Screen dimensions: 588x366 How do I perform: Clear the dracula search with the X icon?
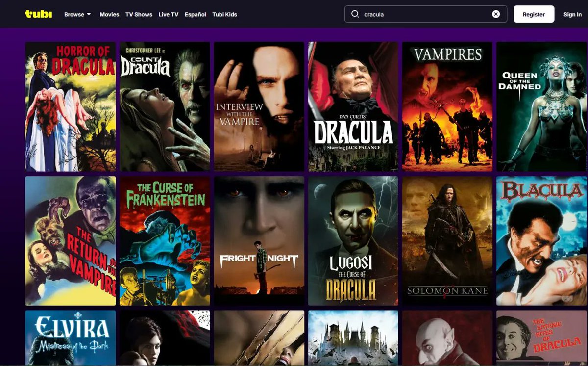496,14
